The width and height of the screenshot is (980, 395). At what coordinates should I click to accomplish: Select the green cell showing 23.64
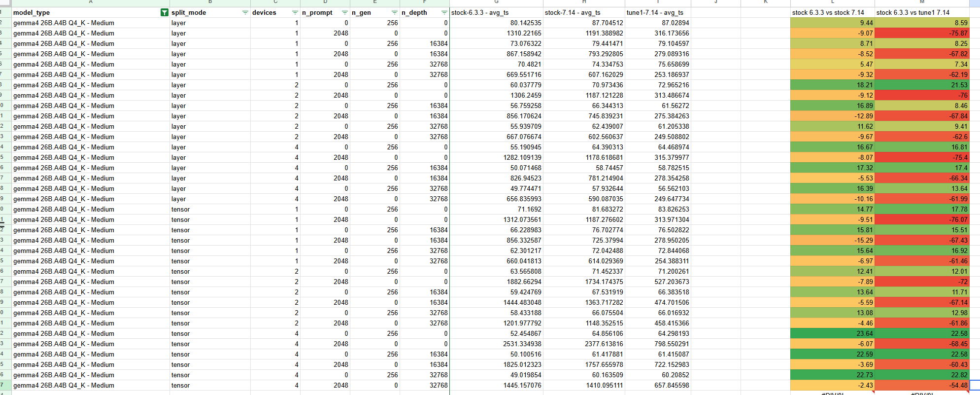[833, 333]
